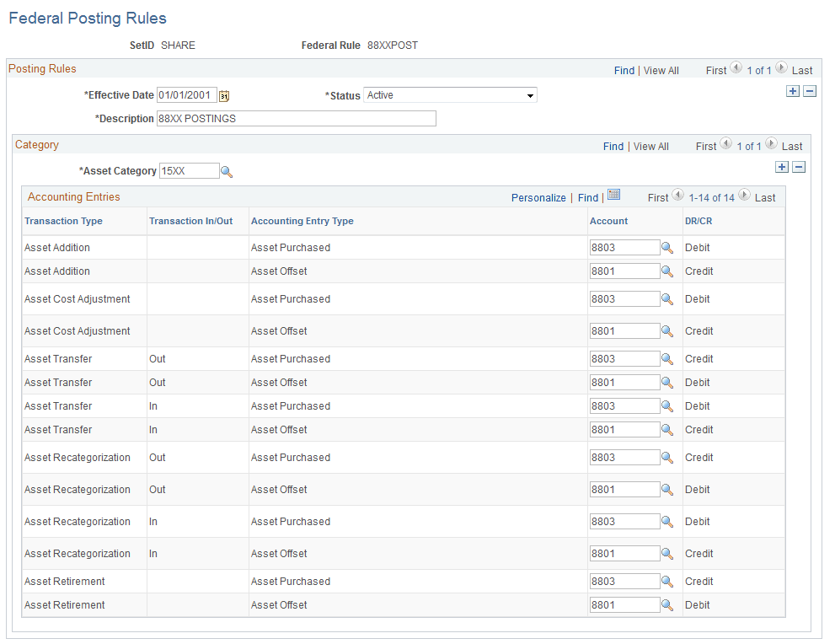The height and width of the screenshot is (644, 835).
Task: Open the Status dropdown
Action: coord(450,95)
